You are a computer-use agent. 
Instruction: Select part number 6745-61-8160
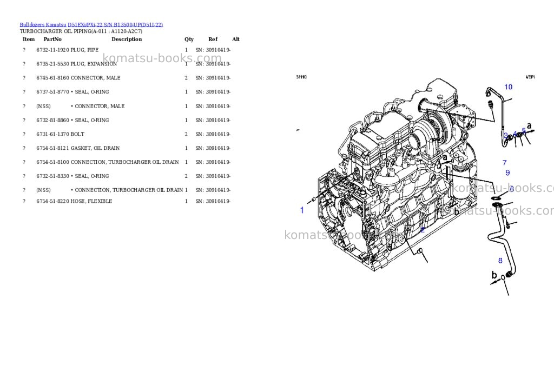point(52,78)
